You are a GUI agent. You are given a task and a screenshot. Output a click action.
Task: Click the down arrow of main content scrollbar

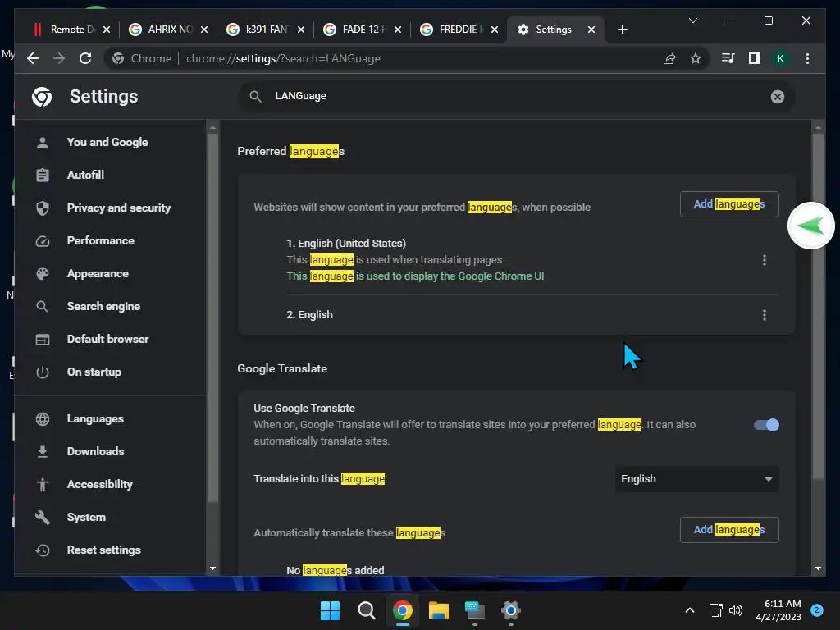tap(818, 568)
